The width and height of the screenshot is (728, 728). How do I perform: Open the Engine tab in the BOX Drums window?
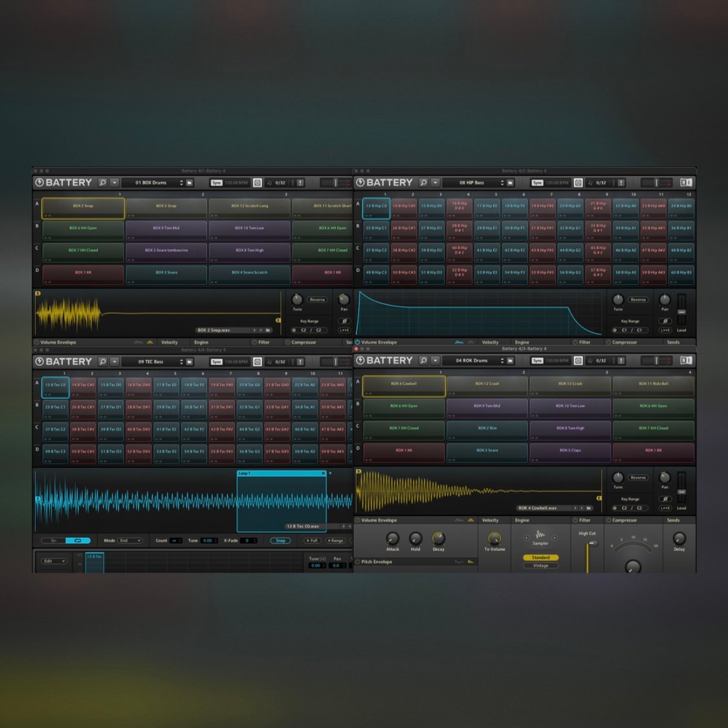(x=201, y=342)
